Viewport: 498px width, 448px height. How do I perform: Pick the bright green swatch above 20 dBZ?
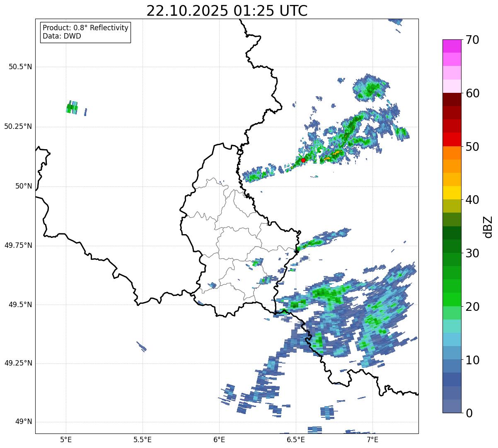(452, 299)
